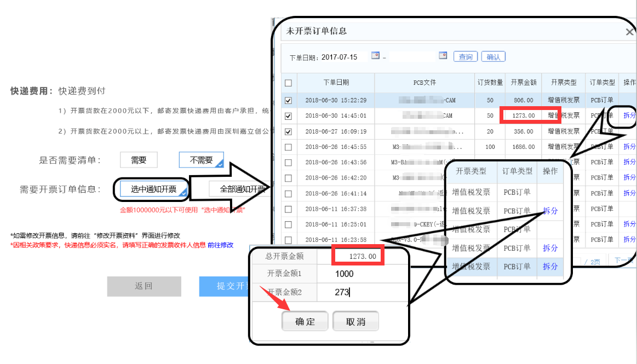The image size is (637, 364).
Task: Click 取消 in the split amount dialog
Action: pos(355,322)
